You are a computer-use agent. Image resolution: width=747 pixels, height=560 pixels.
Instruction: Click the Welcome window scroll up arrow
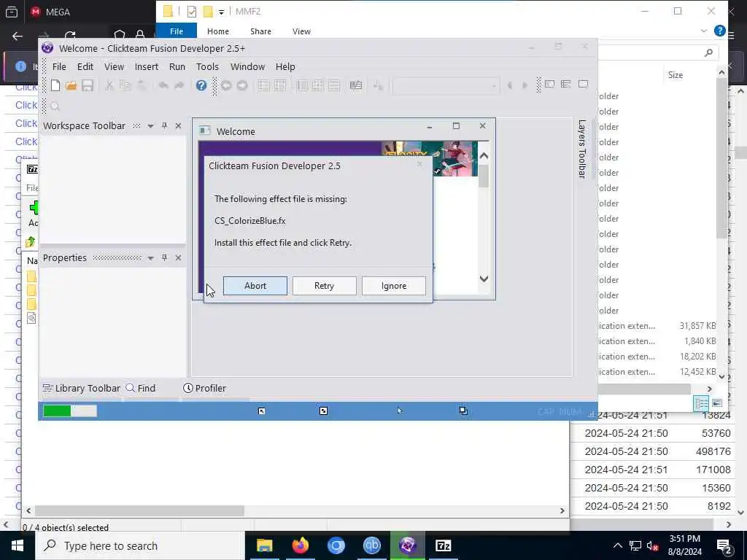[484, 156]
